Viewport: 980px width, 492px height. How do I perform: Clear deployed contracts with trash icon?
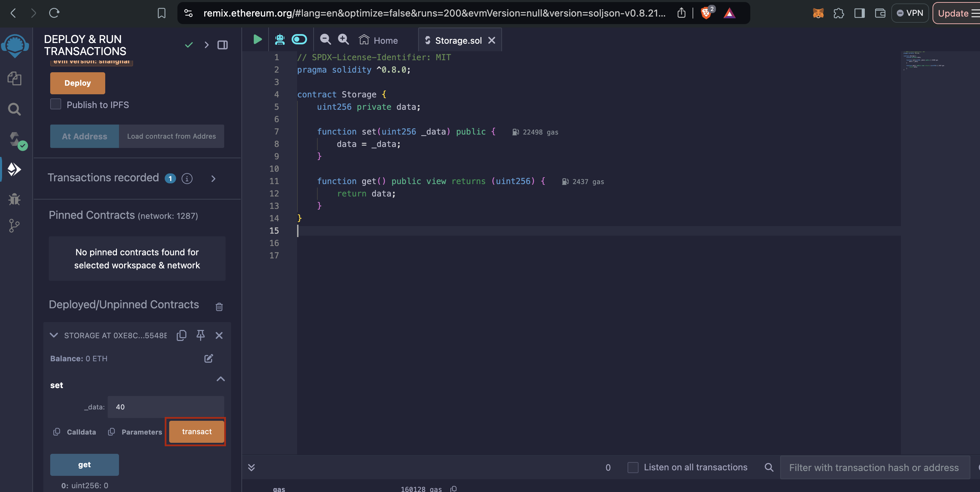[x=219, y=307]
